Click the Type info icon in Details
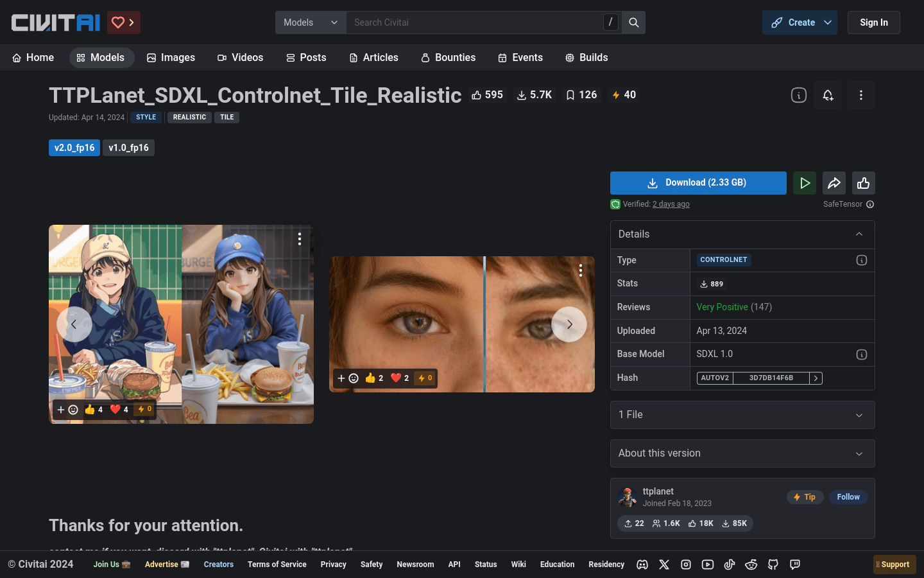The height and width of the screenshot is (578, 924). pos(861,260)
